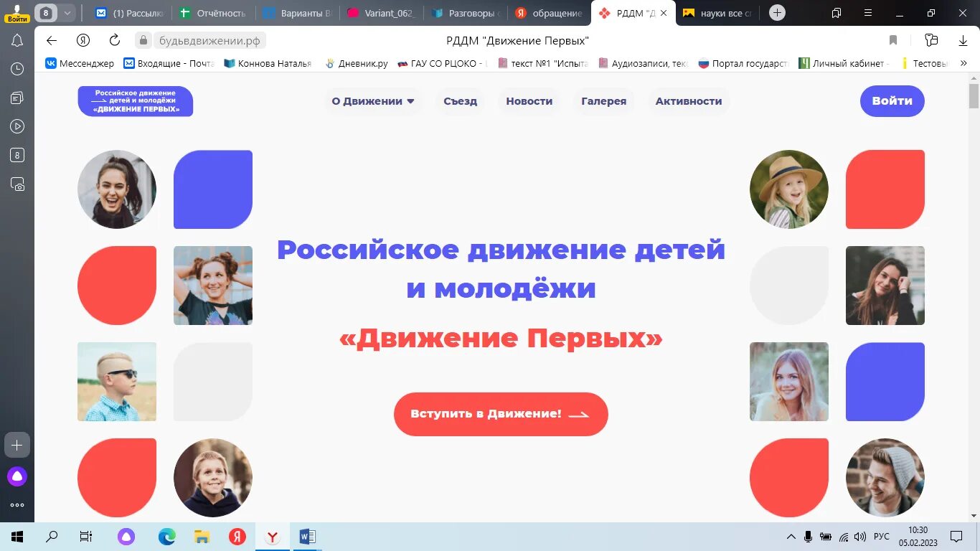Open Мессенджер bookmark

80,63
